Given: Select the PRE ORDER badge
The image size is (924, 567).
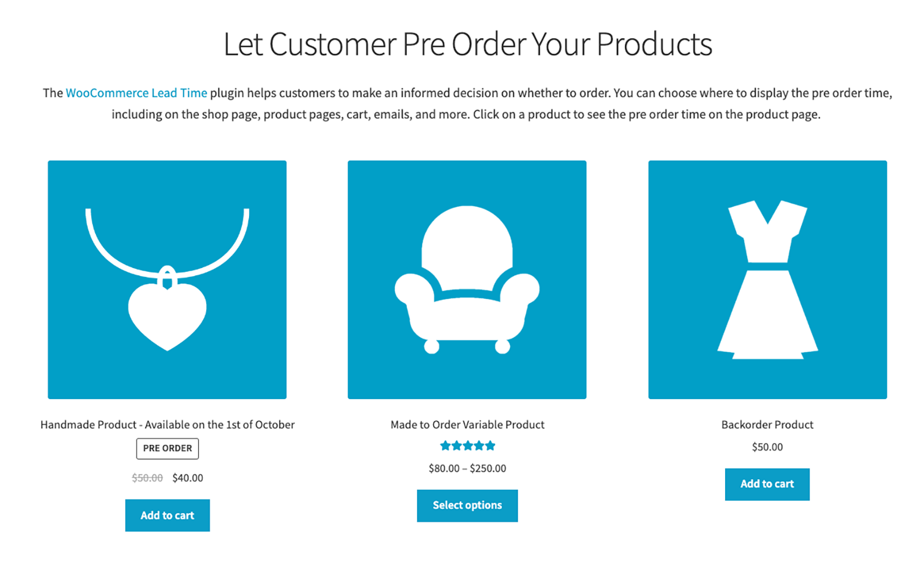Looking at the screenshot, I should point(167,449).
